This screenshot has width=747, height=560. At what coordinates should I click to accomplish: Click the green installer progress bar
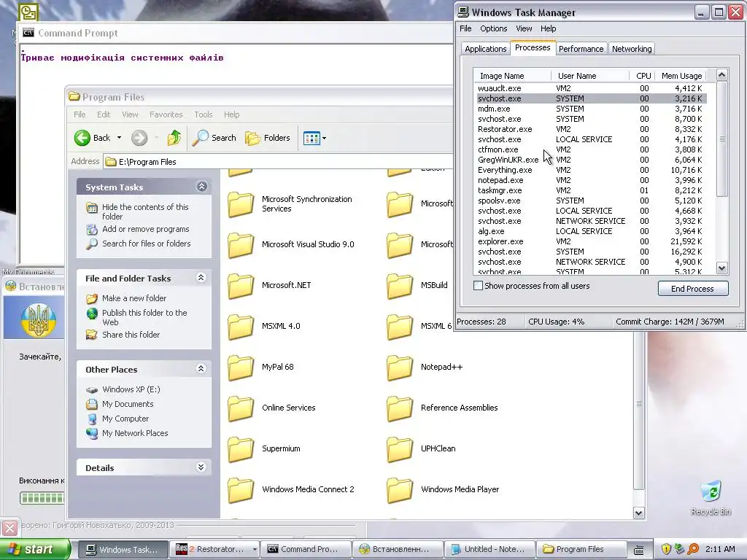click(x=42, y=498)
